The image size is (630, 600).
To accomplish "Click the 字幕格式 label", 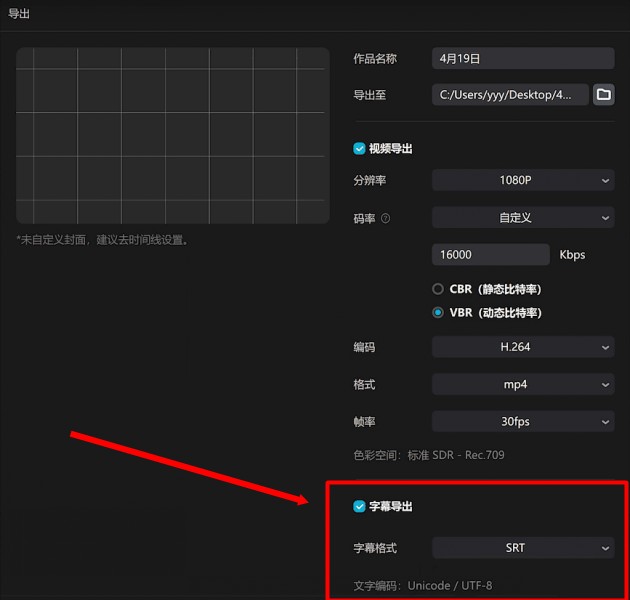I will coord(375,548).
